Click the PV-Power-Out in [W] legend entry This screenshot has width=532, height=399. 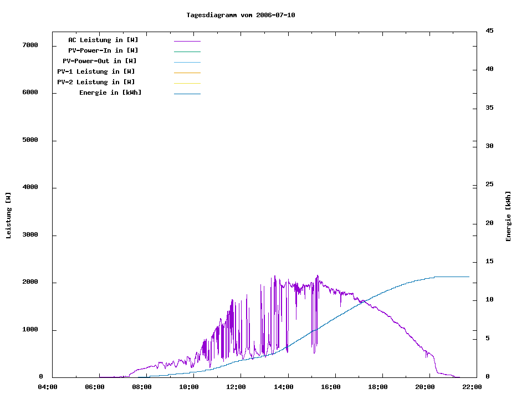click(x=100, y=61)
